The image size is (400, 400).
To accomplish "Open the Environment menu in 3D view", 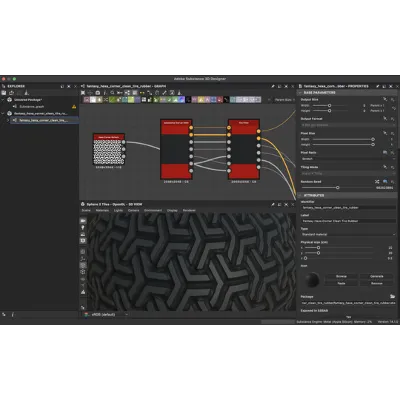I will pyautogui.click(x=153, y=211).
